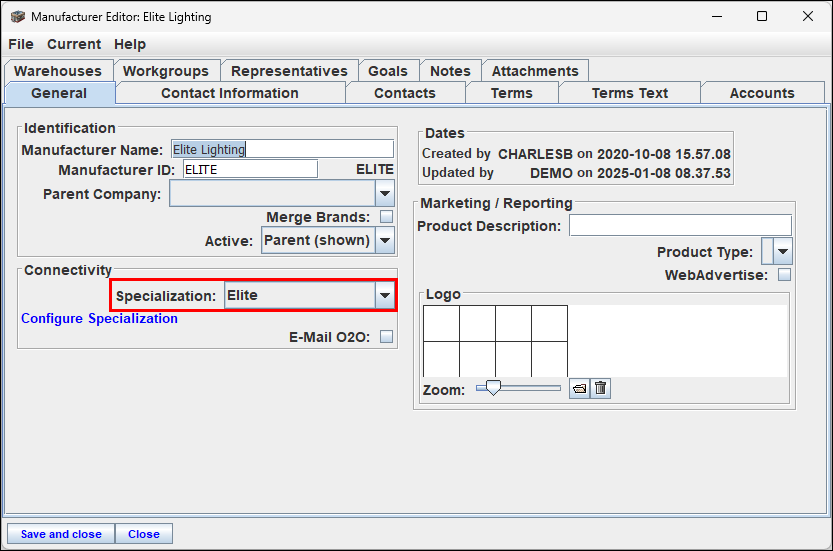Click in the Product Description field
The image size is (833, 551).
tap(680, 225)
